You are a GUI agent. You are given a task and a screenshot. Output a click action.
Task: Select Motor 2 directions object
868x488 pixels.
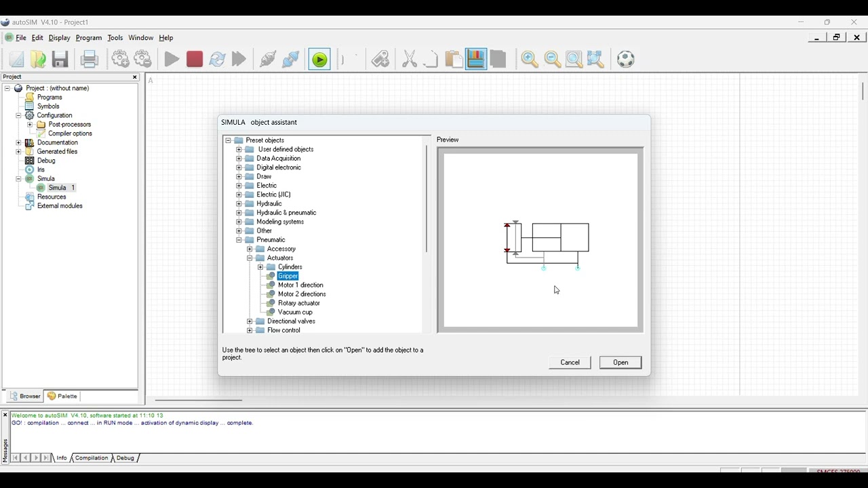(x=302, y=294)
